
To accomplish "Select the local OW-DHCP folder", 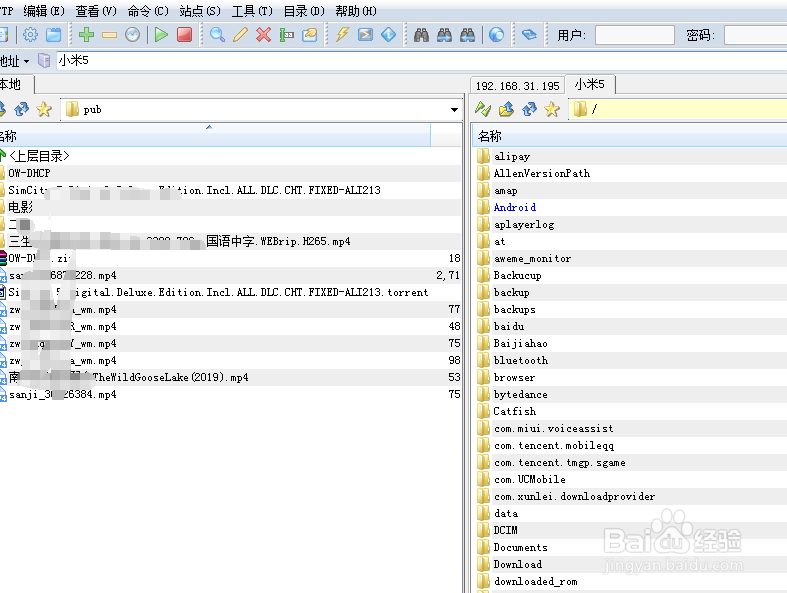I will pos(29,173).
